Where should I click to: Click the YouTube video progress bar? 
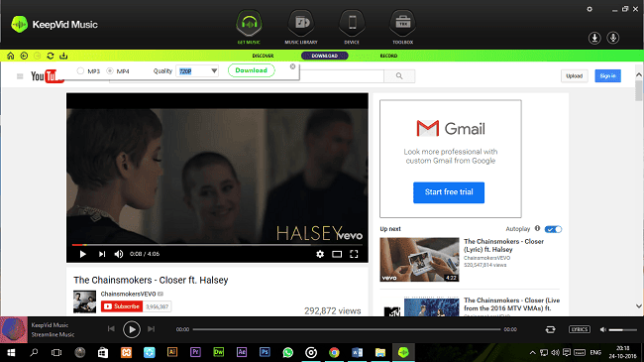pyautogui.click(x=217, y=245)
